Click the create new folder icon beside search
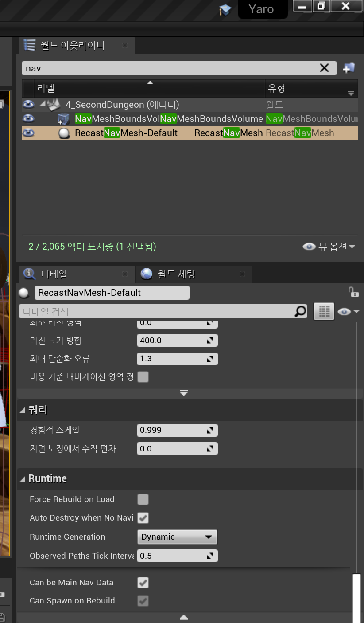The width and height of the screenshot is (364, 623). point(349,68)
